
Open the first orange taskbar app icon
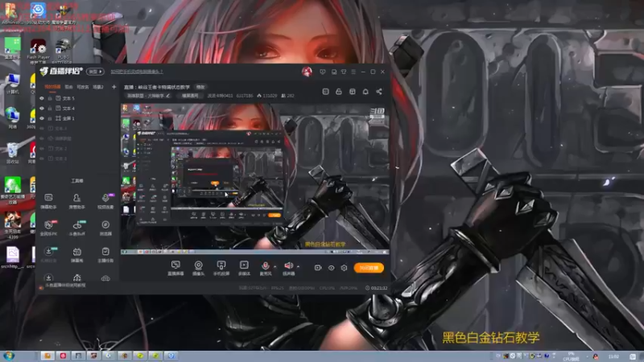pyautogui.click(x=47, y=356)
